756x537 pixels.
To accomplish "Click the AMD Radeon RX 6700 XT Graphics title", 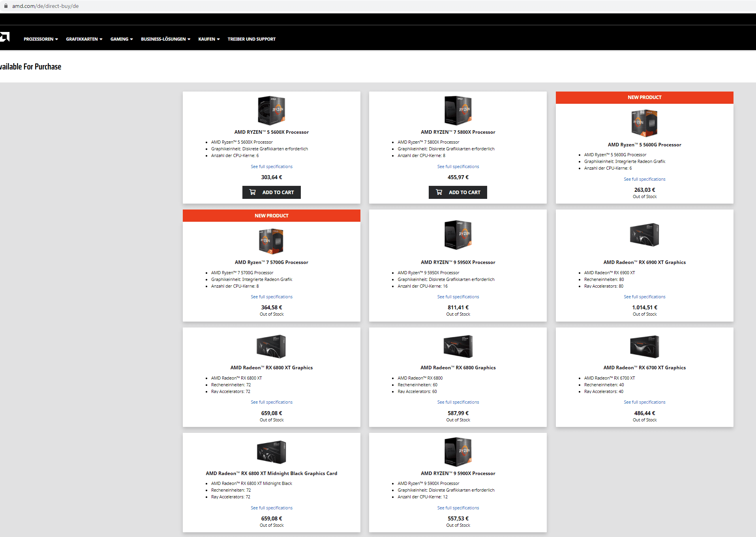I will pyautogui.click(x=645, y=368).
